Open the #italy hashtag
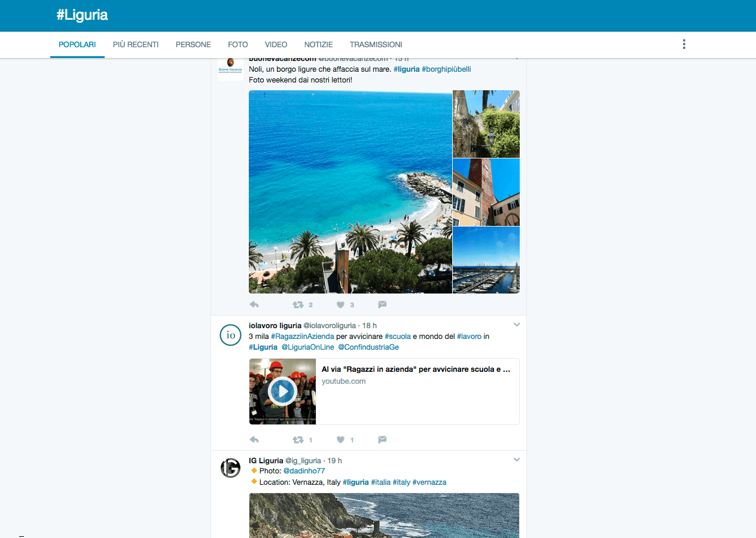This screenshot has height=538, width=756. coord(401,482)
